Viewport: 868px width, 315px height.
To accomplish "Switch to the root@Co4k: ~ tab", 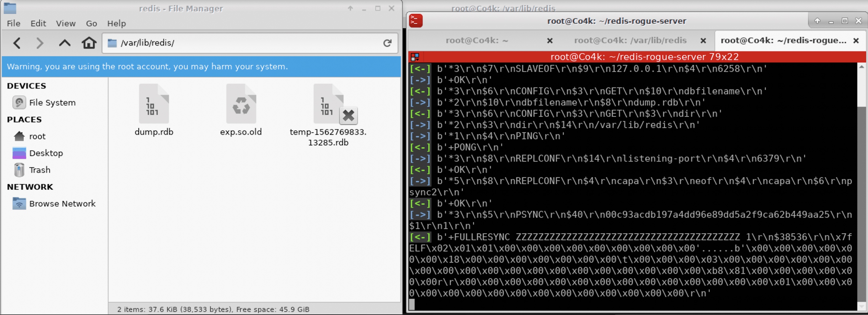I will [476, 40].
